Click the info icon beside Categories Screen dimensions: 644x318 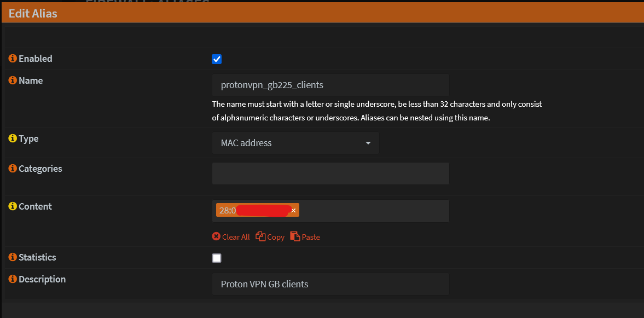click(x=13, y=169)
